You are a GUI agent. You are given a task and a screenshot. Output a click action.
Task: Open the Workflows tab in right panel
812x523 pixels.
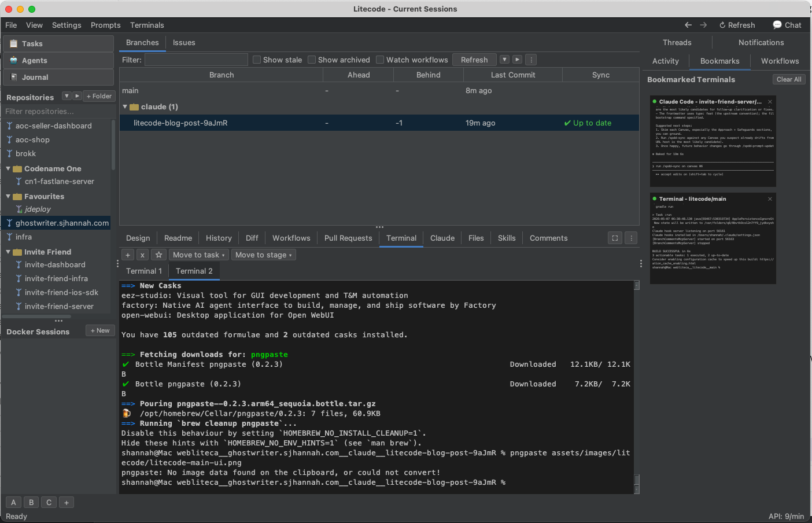780,61
